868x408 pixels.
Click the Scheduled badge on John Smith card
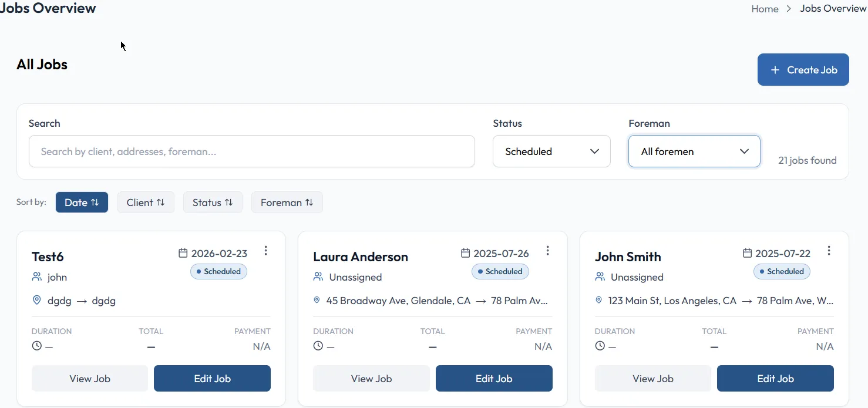pyautogui.click(x=782, y=271)
